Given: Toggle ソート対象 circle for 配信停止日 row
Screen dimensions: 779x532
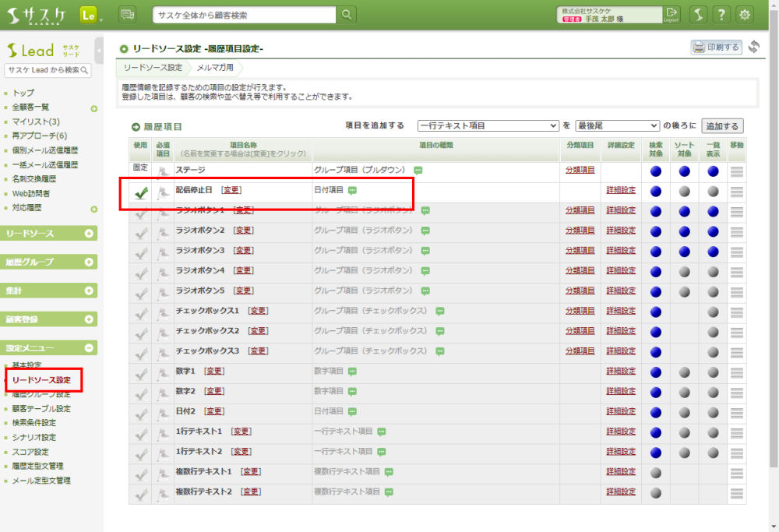Looking at the screenshot, I should click(x=684, y=191).
